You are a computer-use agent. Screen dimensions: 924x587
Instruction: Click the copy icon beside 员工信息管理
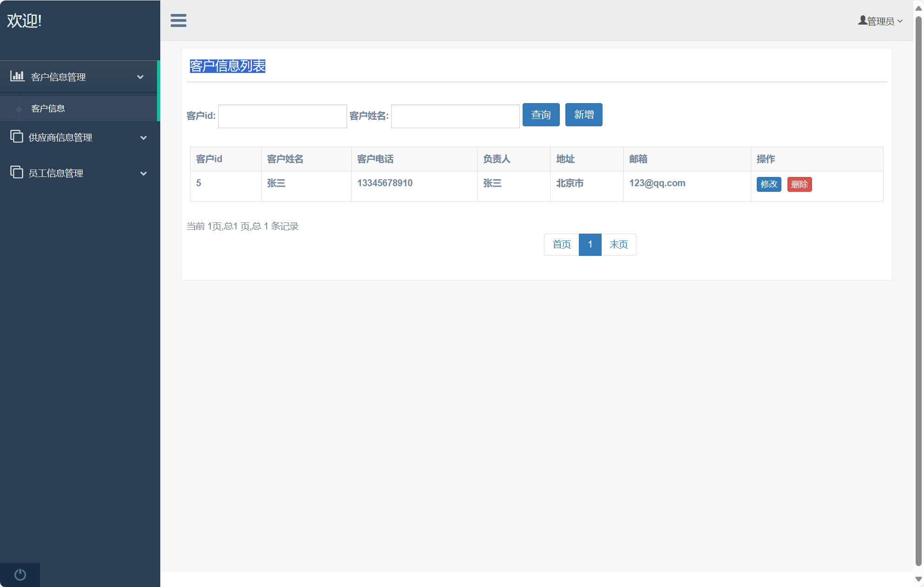(17, 172)
